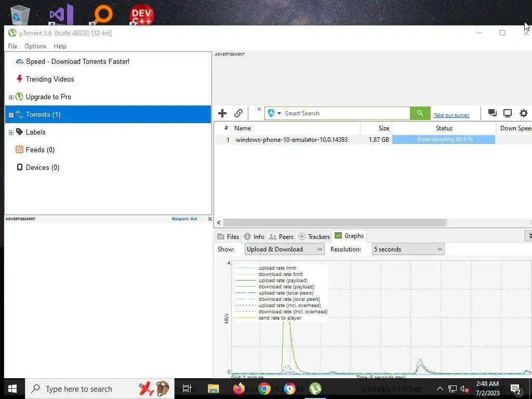This screenshot has width=532, height=399.
Task: Open the Dev-C++ desktop shortcut
Action: point(141,15)
